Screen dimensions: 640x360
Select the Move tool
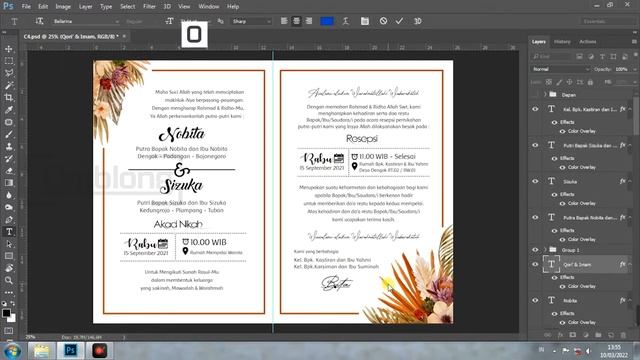pyautogui.click(x=9, y=49)
